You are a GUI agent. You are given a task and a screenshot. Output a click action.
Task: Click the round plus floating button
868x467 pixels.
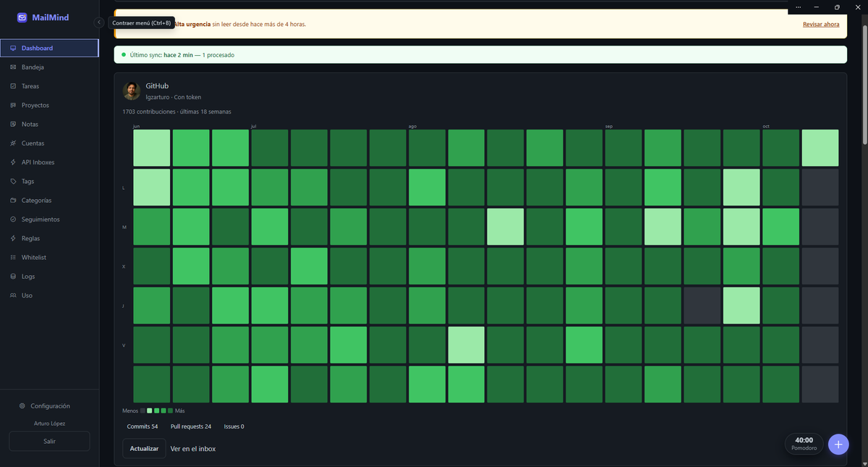(838, 444)
